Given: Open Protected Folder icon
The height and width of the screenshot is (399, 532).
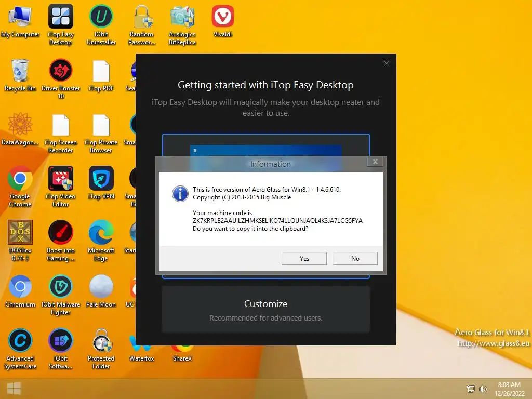Looking at the screenshot, I should pos(101,349).
